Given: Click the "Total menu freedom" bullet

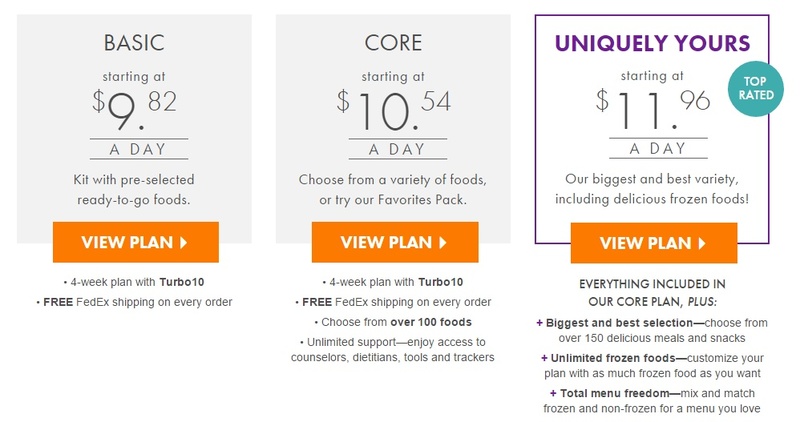Looking at the screenshot, I should click(x=654, y=401).
